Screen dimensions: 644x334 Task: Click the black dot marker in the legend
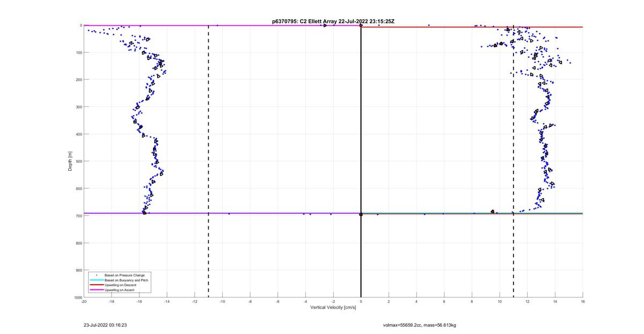[x=96, y=275]
